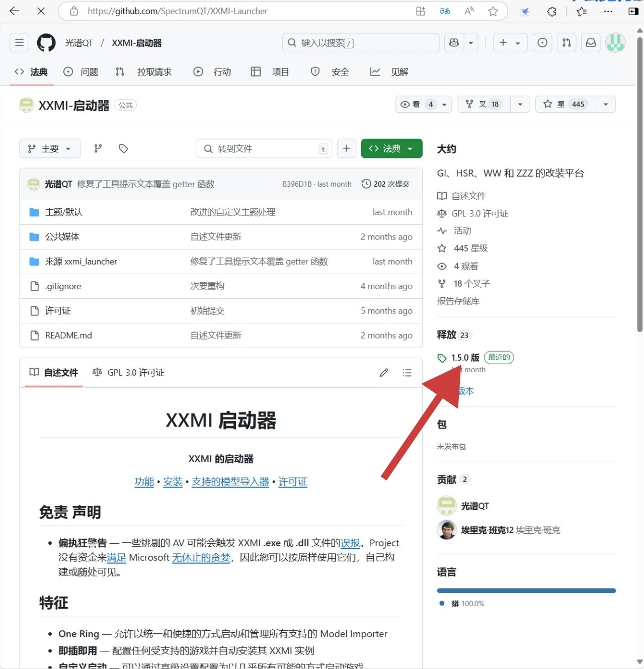Open the issues circle icon in the header

click(542, 43)
